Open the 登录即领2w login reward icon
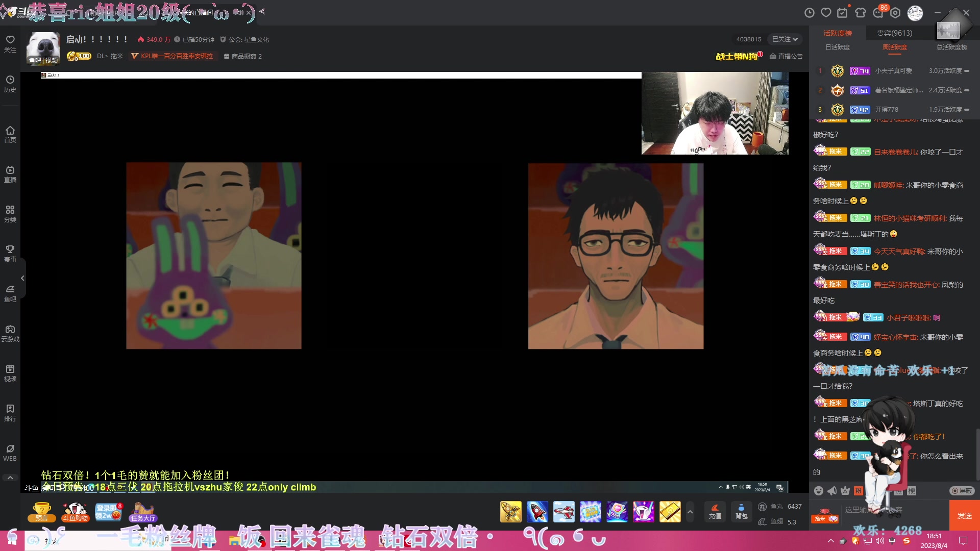This screenshot has height=551, width=980. [108, 512]
